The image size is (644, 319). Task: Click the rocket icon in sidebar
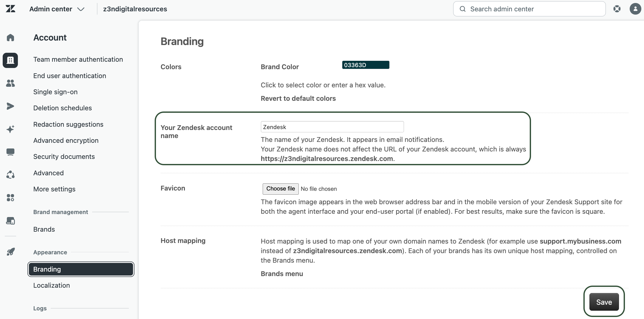click(x=10, y=252)
